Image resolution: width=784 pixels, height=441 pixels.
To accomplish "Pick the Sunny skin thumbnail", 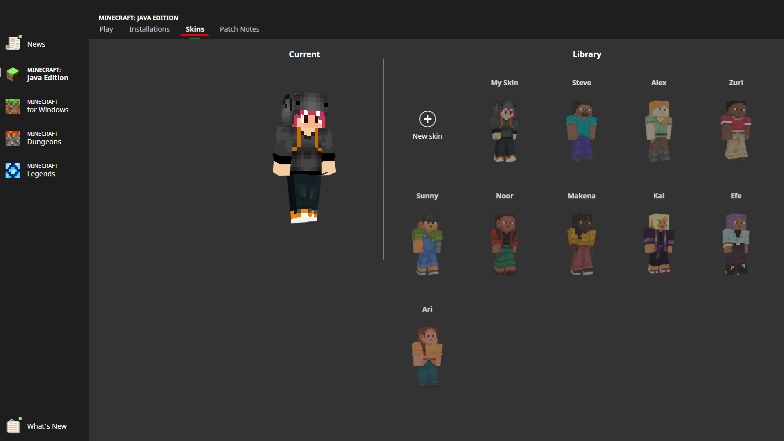I will point(427,244).
